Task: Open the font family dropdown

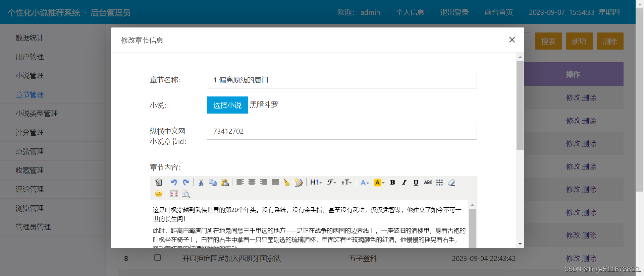Action: pos(332,182)
